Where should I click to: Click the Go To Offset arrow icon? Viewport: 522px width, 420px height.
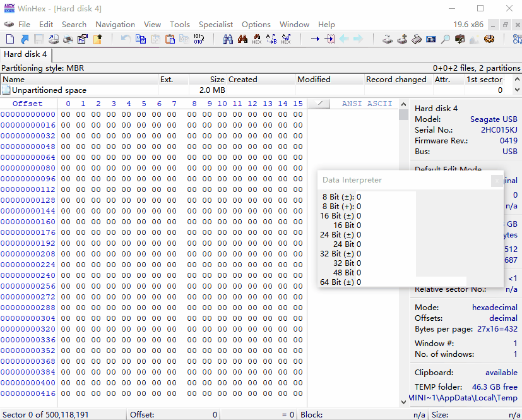(315, 39)
